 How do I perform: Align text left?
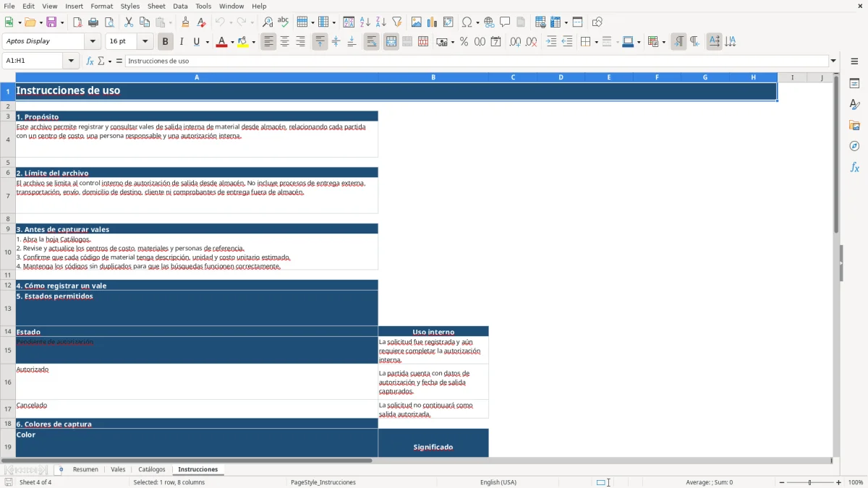click(268, 42)
